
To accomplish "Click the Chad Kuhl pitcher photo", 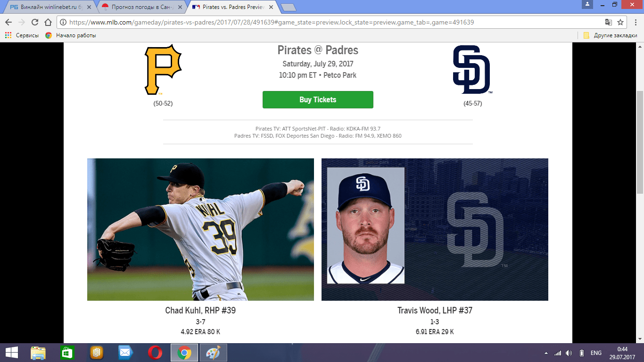I will pyautogui.click(x=200, y=230).
